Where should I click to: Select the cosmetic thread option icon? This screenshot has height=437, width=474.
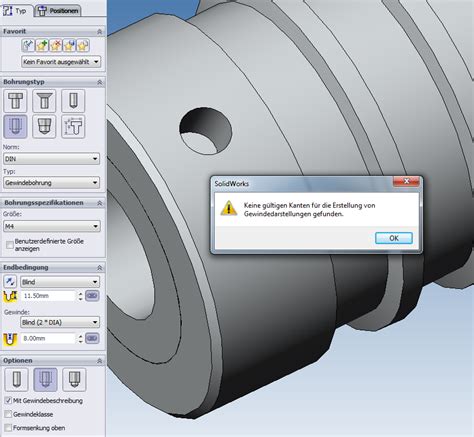click(45, 380)
